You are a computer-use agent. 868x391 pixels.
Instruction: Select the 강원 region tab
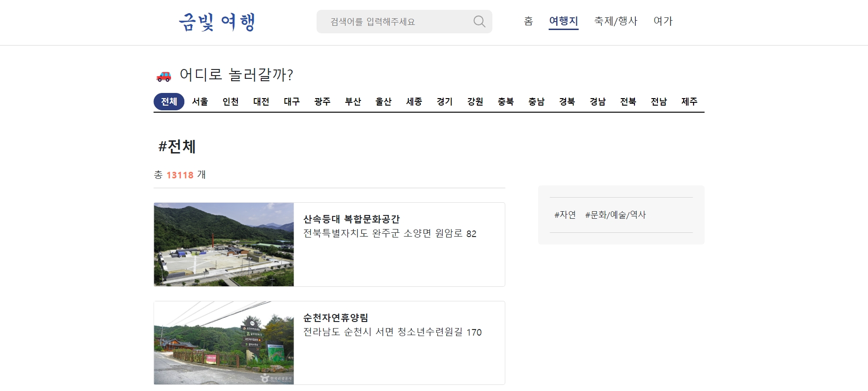point(475,101)
